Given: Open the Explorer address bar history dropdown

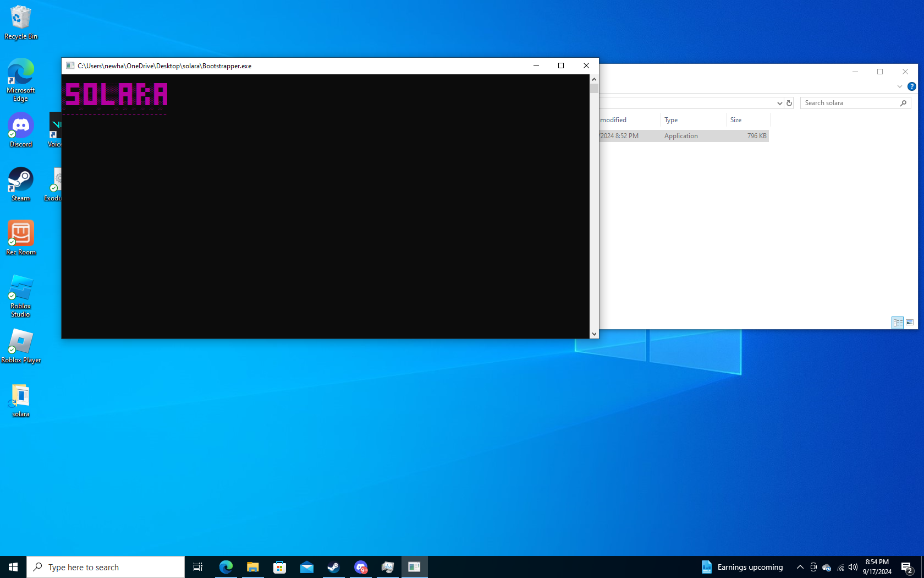Looking at the screenshot, I should (x=779, y=103).
